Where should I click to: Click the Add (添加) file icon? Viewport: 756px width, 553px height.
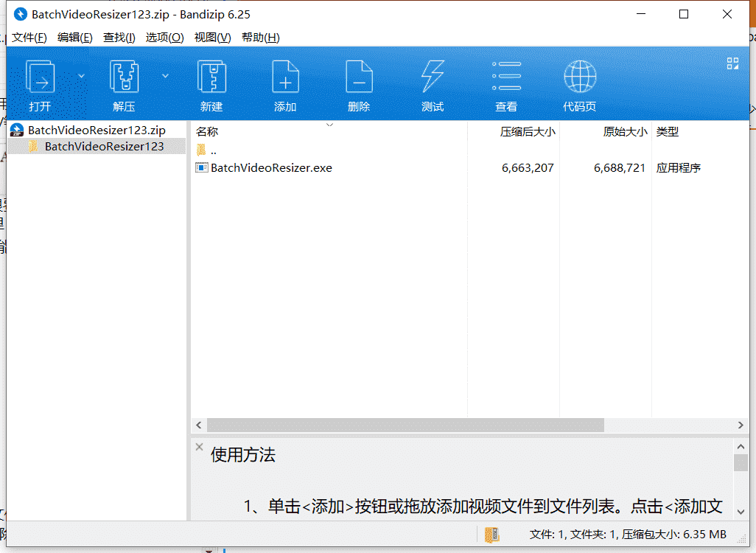click(x=285, y=76)
